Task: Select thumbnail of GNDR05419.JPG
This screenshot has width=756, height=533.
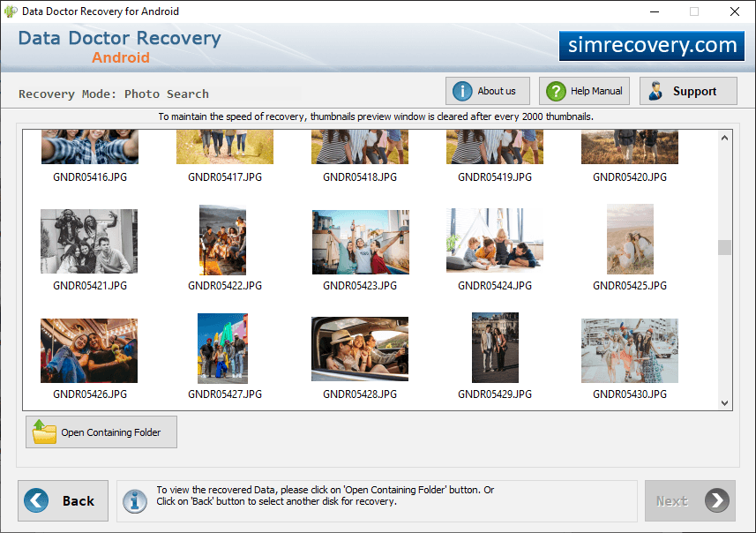Action: [495, 146]
